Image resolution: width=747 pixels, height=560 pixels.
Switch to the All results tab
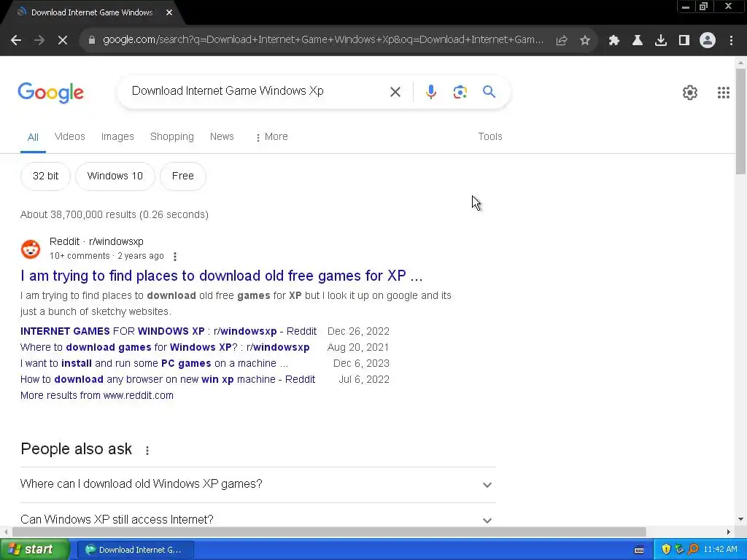(x=33, y=138)
